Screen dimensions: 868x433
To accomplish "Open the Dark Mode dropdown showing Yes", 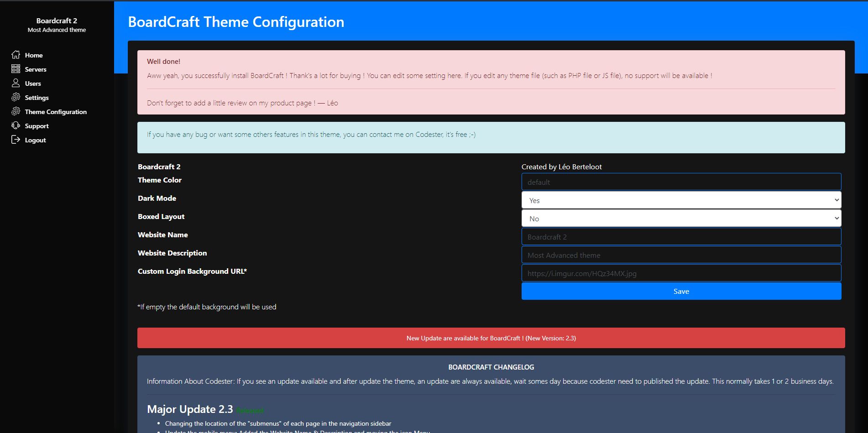I will coord(681,200).
